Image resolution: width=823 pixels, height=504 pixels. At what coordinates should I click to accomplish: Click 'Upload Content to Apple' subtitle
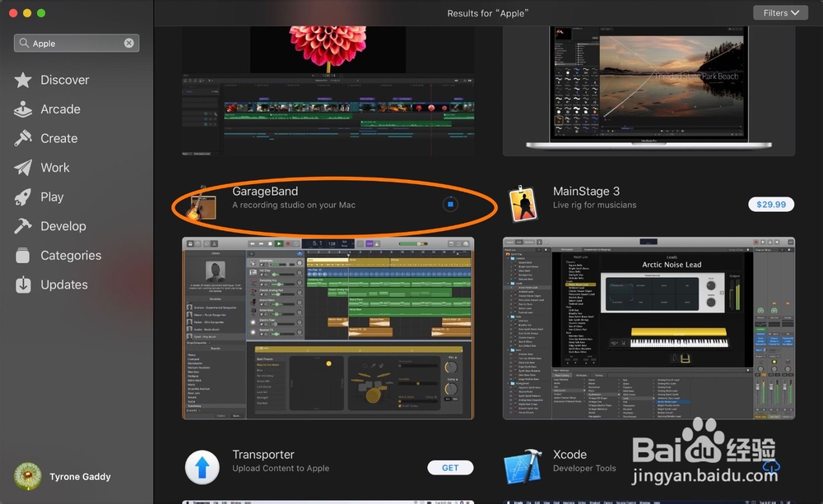point(281,469)
